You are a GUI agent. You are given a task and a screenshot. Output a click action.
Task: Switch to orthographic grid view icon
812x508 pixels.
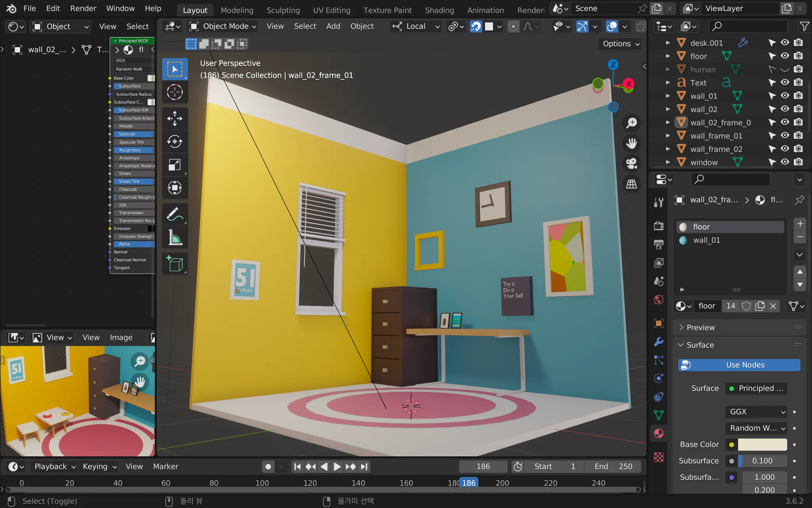point(632,184)
